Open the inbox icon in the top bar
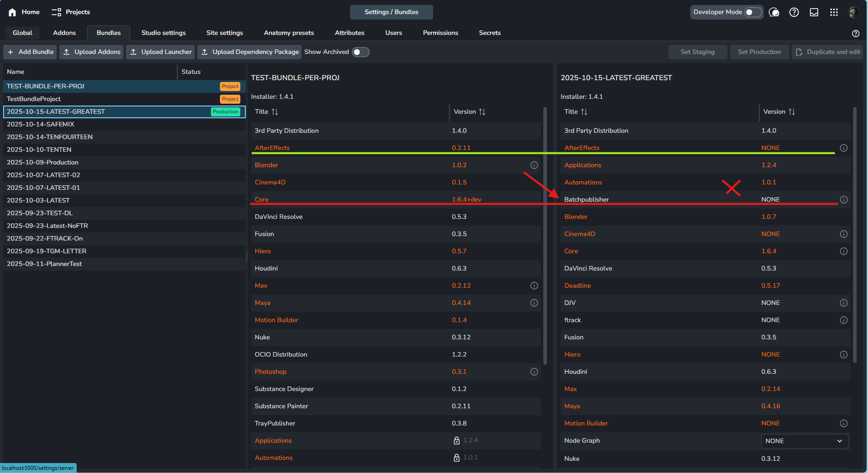 point(814,12)
